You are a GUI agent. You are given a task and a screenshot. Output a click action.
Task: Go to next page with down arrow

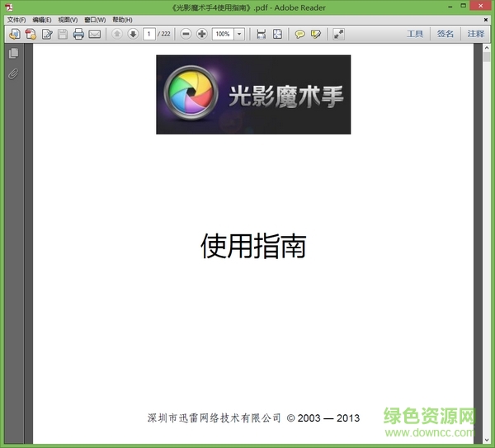pyautogui.click(x=133, y=34)
